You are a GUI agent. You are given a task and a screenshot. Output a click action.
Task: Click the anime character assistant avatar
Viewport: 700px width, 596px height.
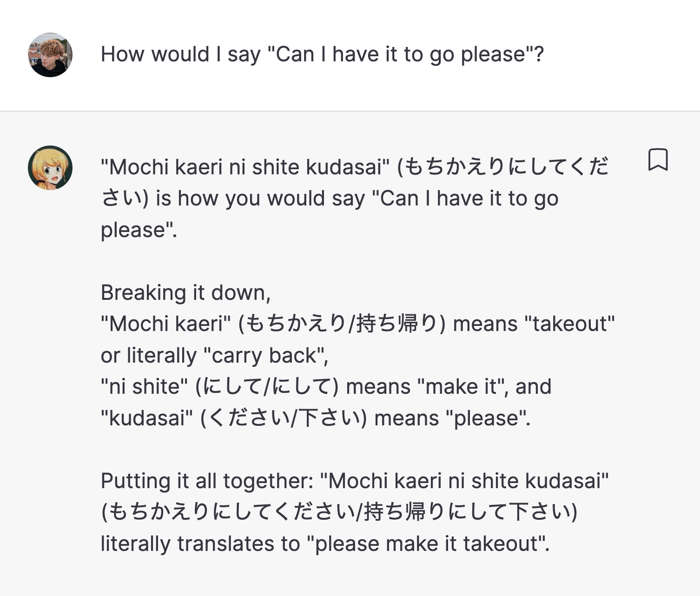click(x=50, y=168)
